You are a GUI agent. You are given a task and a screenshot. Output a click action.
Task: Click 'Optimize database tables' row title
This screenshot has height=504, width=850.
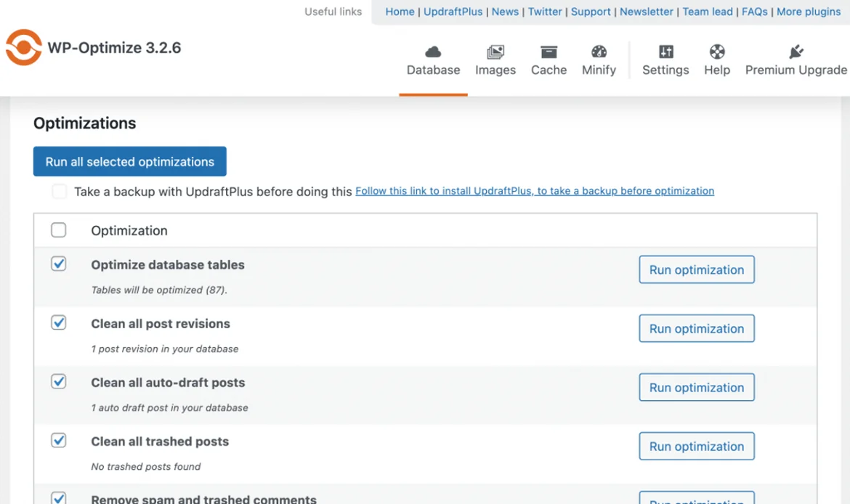[168, 265]
